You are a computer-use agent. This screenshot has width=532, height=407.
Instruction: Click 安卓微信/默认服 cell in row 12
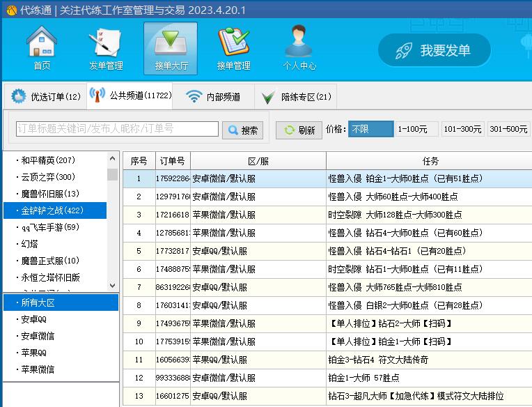click(258, 378)
